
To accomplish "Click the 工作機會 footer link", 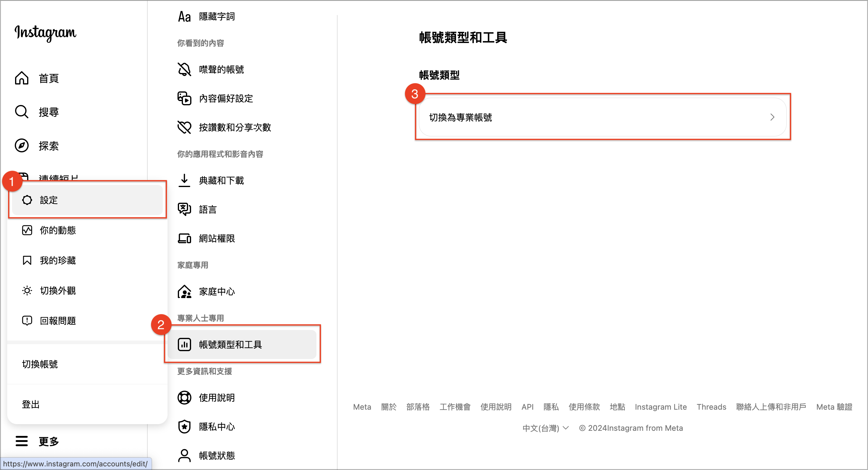I will point(455,407).
